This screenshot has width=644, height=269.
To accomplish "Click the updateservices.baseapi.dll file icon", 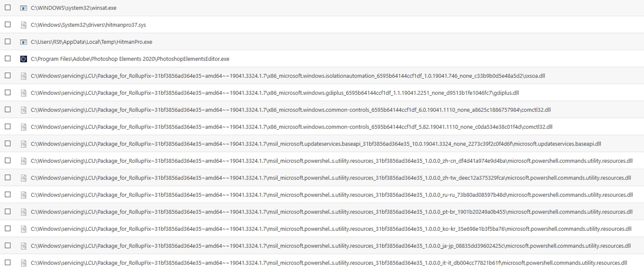I will coord(23,144).
